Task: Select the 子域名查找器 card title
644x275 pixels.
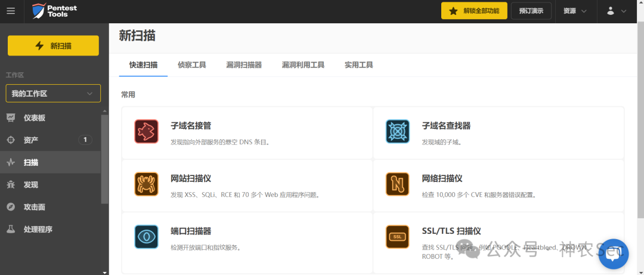Action: 446,126
